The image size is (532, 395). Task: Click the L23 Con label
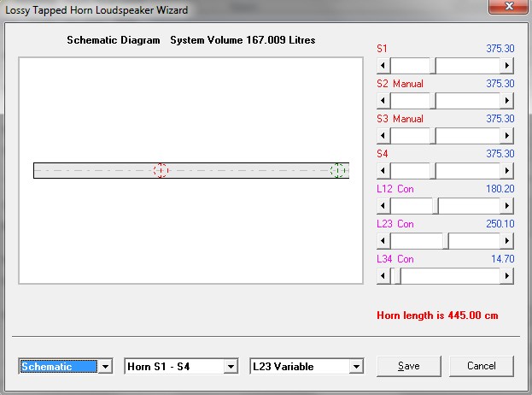point(395,224)
